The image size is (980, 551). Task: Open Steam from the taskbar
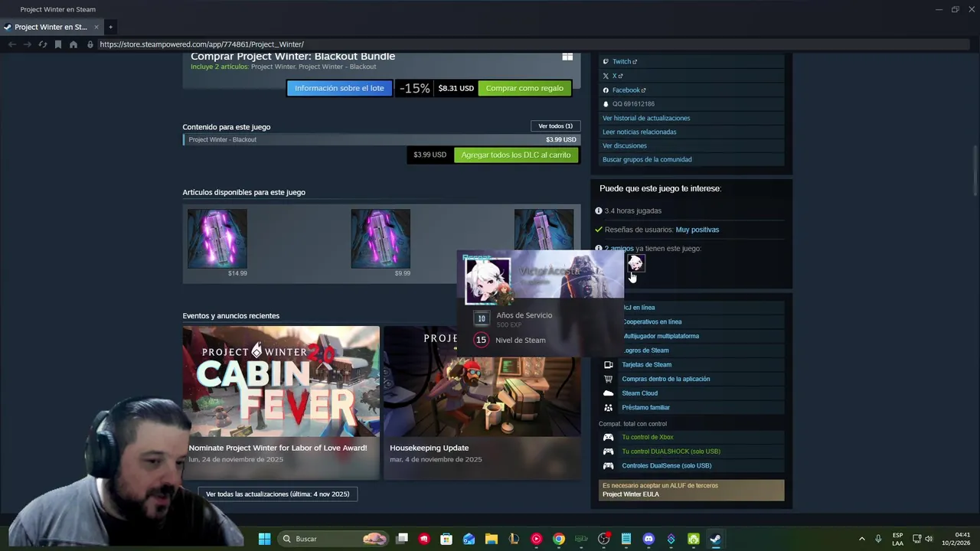click(x=715, y=539)
